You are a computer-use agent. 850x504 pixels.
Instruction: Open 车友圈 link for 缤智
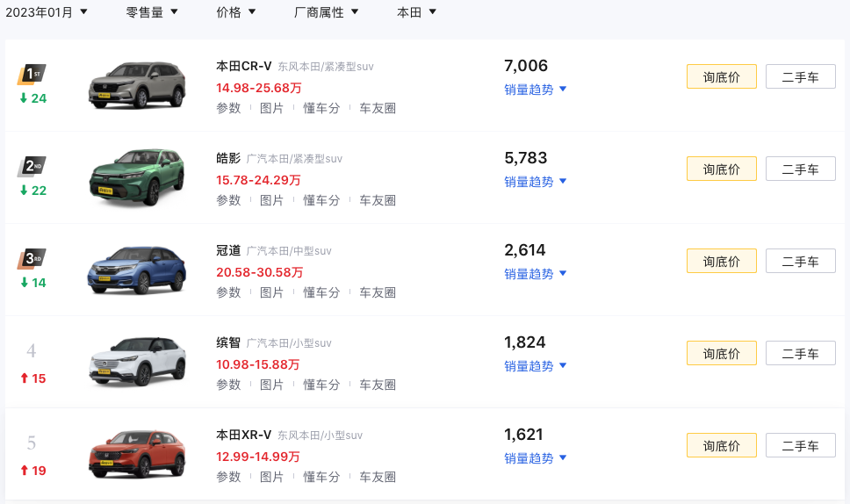378,385
